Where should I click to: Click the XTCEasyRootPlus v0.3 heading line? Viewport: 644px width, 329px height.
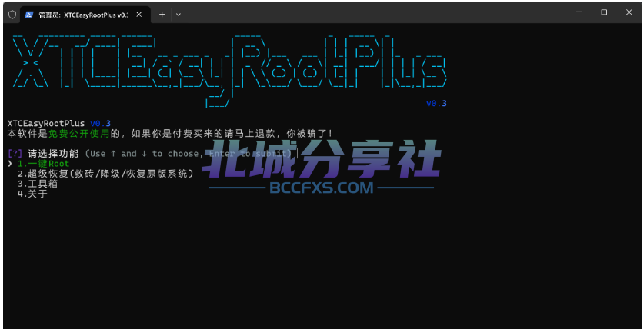(59, 124)
